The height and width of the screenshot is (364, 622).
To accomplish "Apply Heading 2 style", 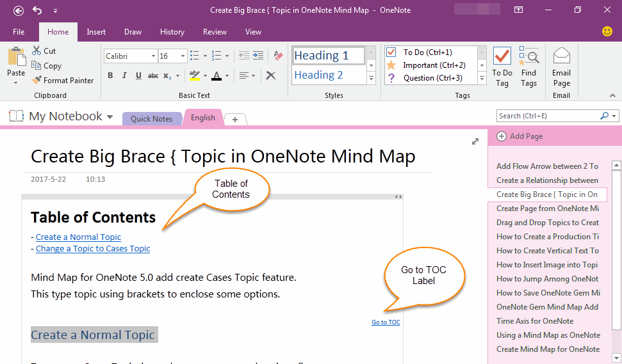I will pyautogui.click(x=329, y=75).
